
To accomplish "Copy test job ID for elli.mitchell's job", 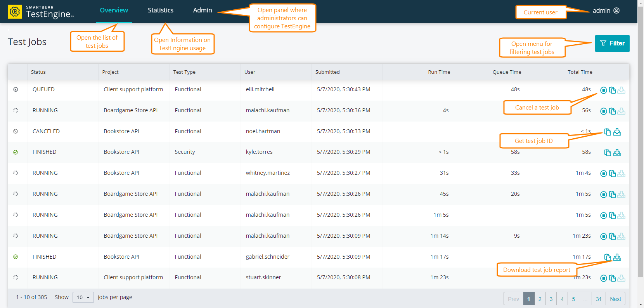I will [x=612, y=90].
